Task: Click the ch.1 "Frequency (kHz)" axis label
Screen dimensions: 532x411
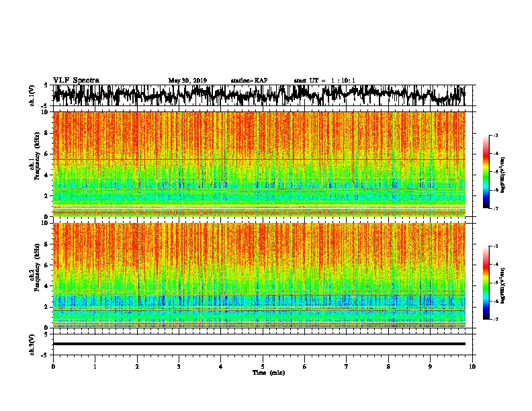Action: click(38, 156)
